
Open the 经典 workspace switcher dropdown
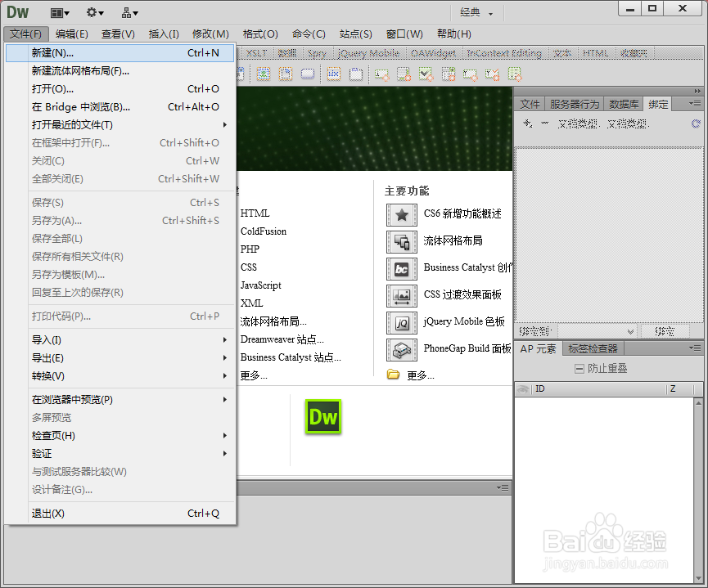(x=477, y=12)
